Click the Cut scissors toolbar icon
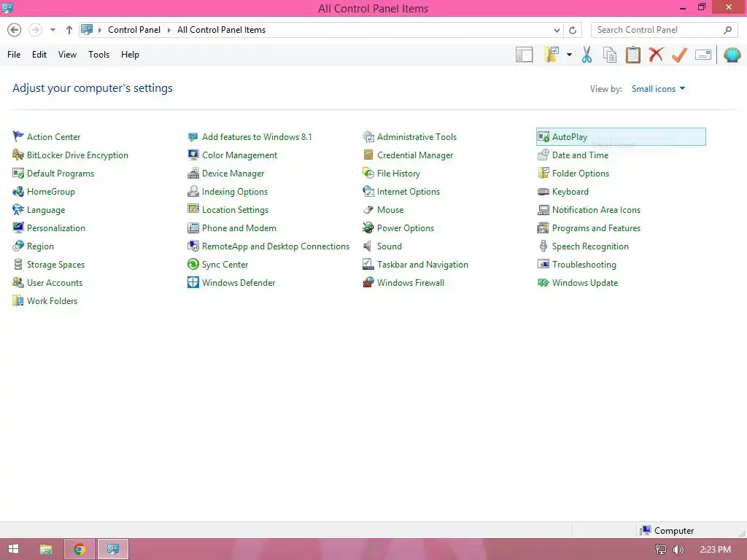747x560 pixels. click(587, 55)
